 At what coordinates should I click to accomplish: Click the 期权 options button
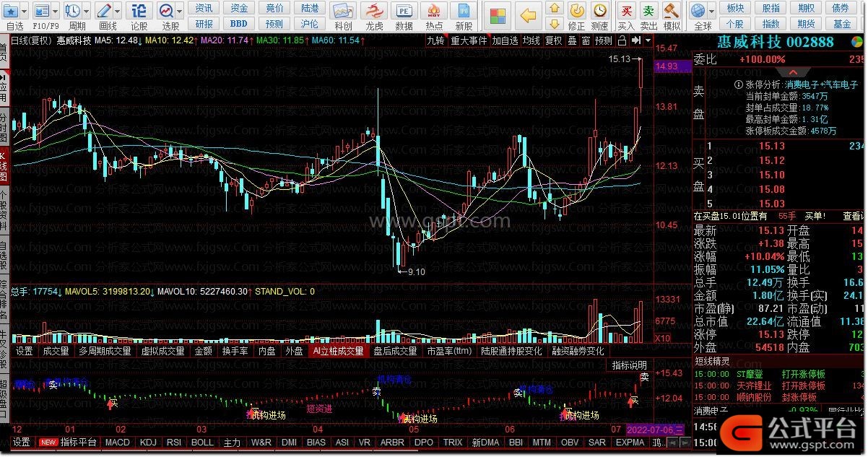pos(806,8)
